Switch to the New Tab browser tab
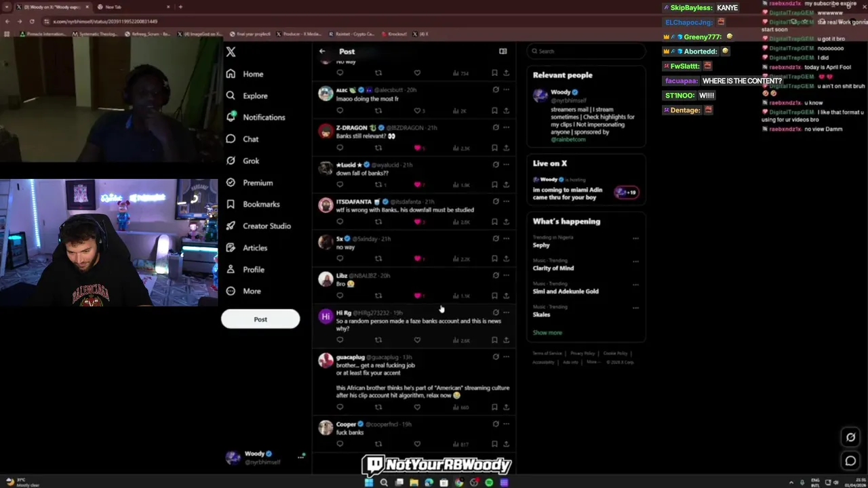The width and height of the screenshot is (868, 488). click(134, 7)
